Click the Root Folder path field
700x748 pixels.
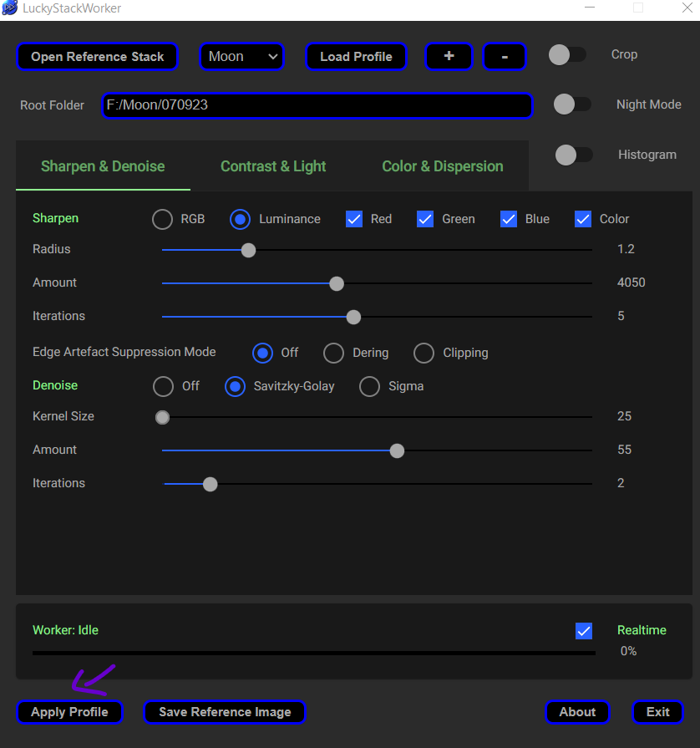317,105
